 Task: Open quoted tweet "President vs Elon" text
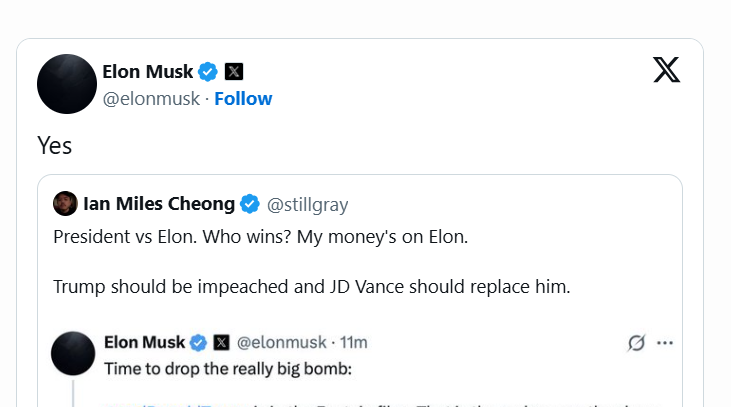pos(260,238)
